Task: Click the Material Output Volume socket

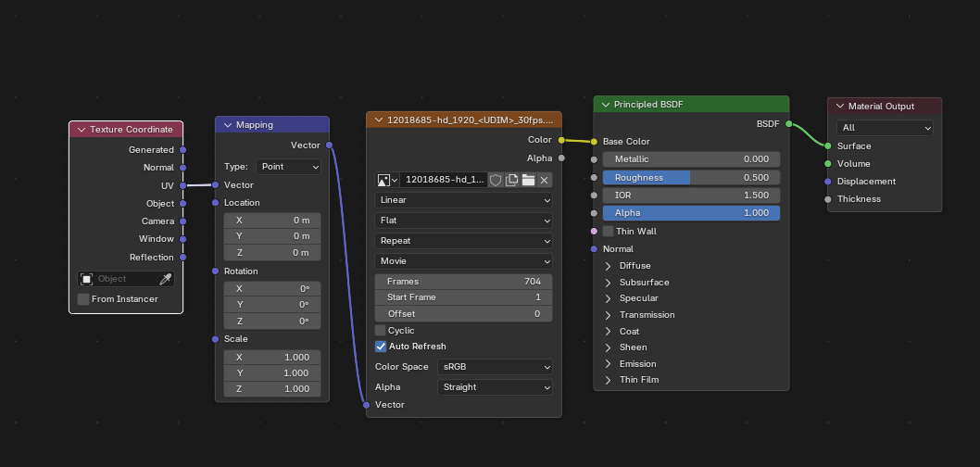Action: (x=827, y=164)
